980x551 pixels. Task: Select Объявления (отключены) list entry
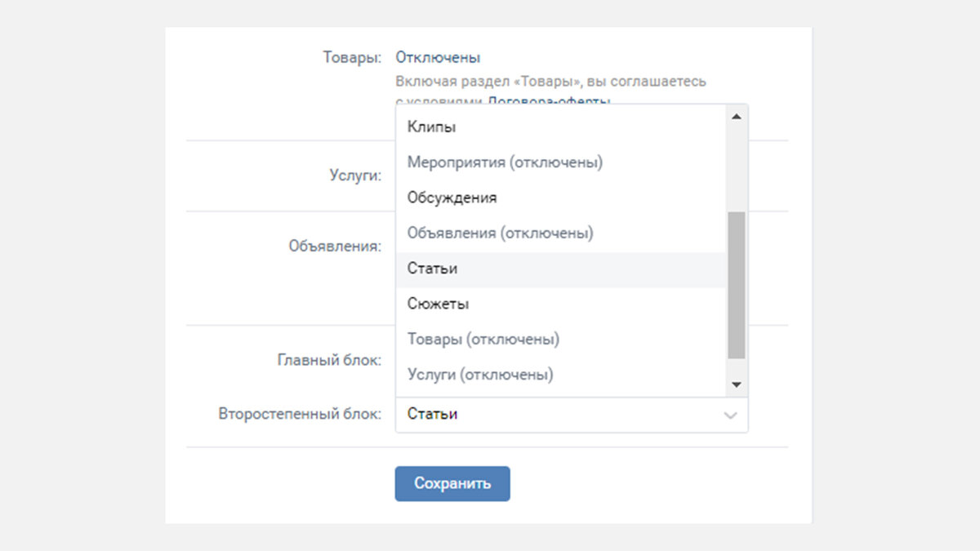coord(500,233)
